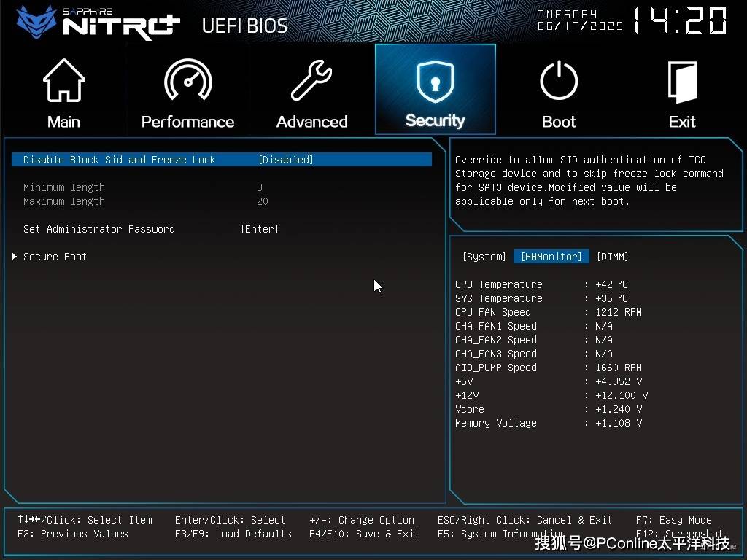Change the [Disabled] option value
This screenshot has width=747, height=560.
click(x=285, y=160)
